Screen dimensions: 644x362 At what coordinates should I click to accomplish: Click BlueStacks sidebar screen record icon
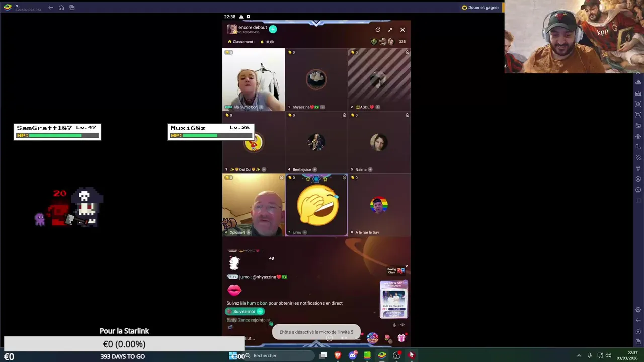638,115
